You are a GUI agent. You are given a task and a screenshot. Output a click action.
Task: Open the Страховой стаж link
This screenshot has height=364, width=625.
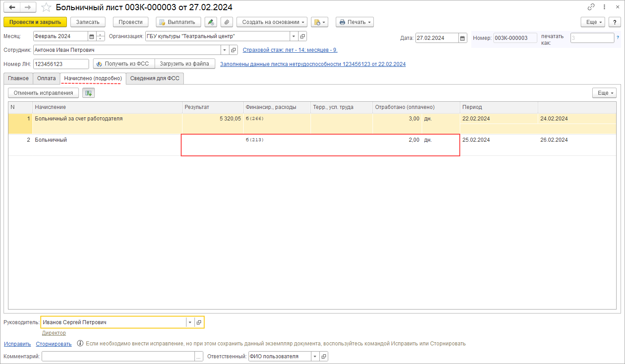pyautogui.click(x=290, y=50)
